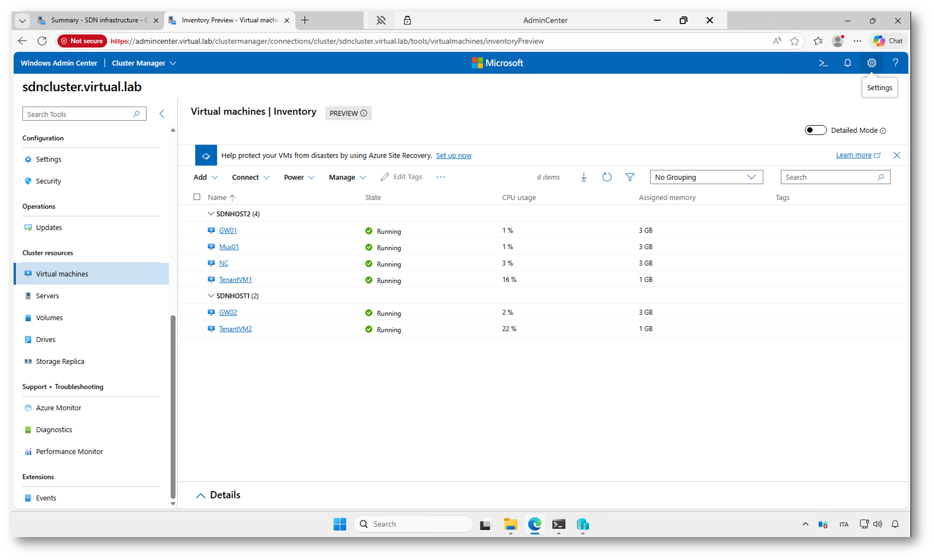Open the Power menu
This screenshot has width=934, height=560.
pos(299,177)
